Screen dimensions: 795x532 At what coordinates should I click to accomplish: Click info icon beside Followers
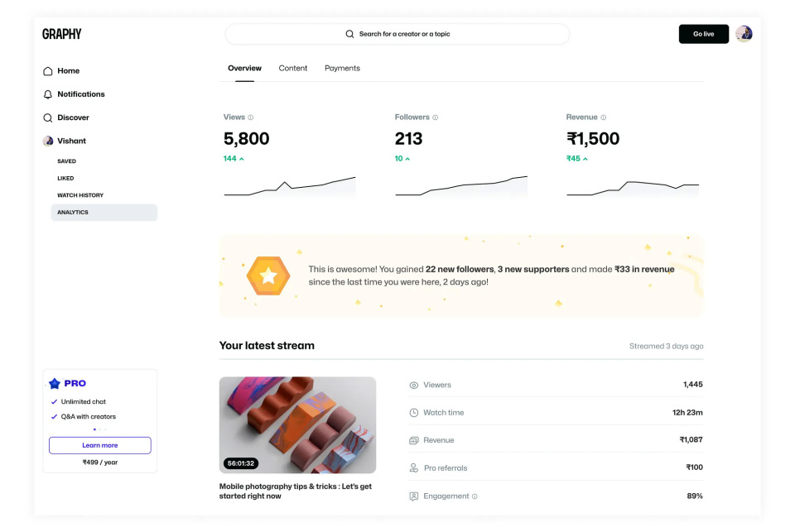[436, 117]
